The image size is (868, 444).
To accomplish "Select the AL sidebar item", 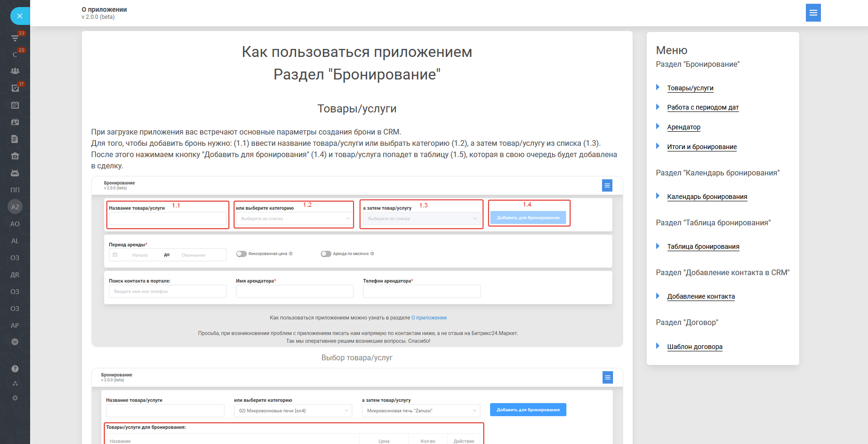I will click(15, 241).
